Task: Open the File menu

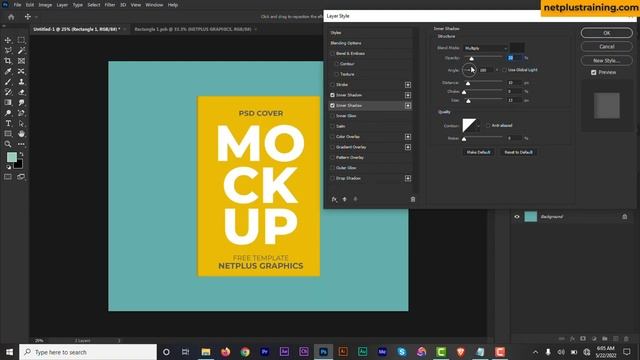Action: click(x=17, y=5)
